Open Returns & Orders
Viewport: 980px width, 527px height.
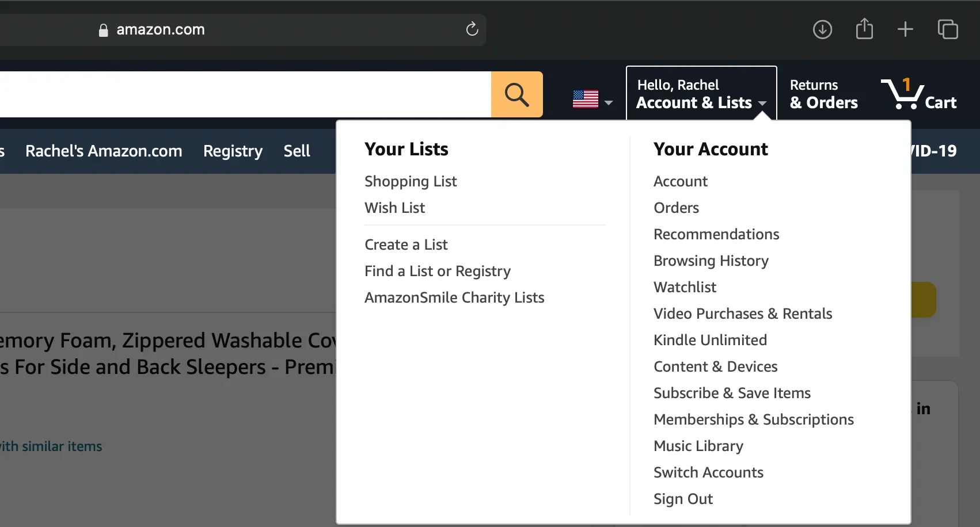[x=823, y=94]
